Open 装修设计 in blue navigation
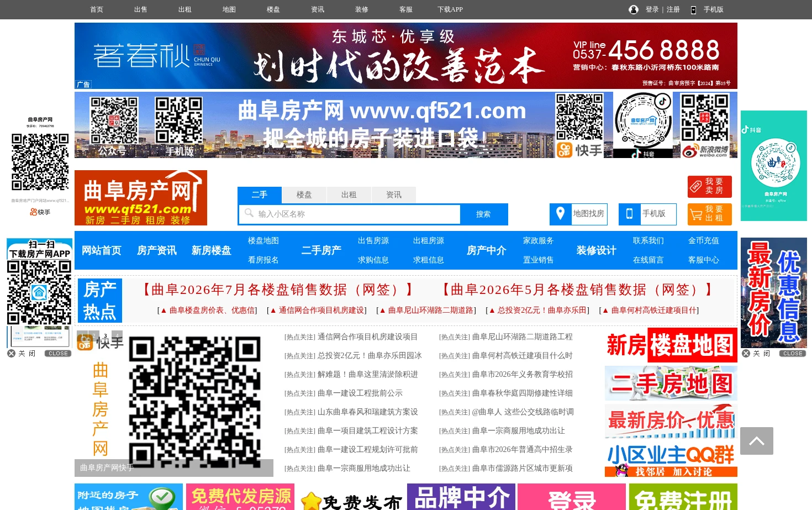Screen dimensions: 812x510 (x=597, y=250)
